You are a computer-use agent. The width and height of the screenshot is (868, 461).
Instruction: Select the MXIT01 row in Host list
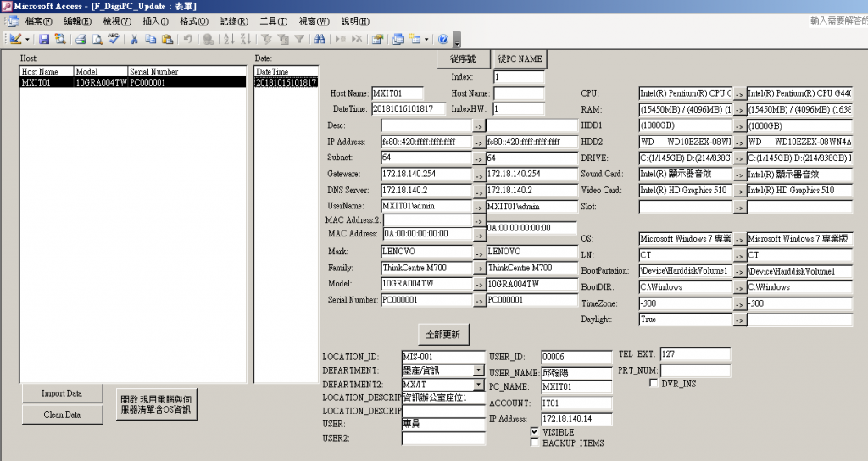click(133, 82)
